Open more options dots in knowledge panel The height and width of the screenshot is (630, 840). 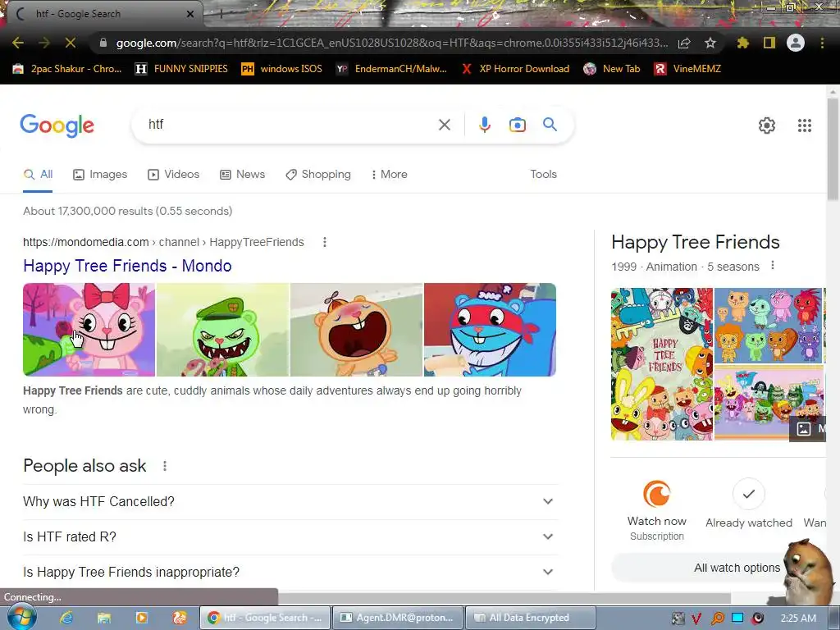pos(773,265)
